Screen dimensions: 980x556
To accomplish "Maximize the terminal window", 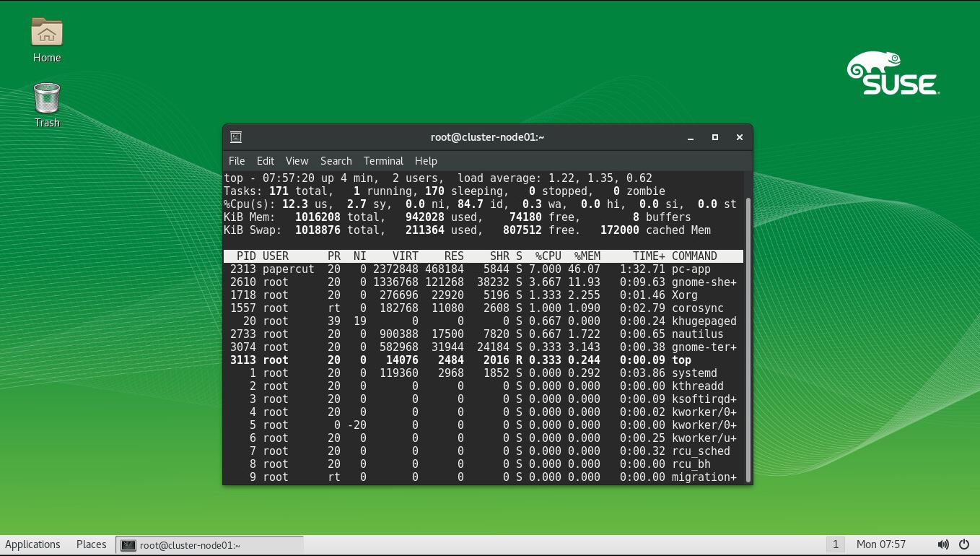I will tap(715, 137).
